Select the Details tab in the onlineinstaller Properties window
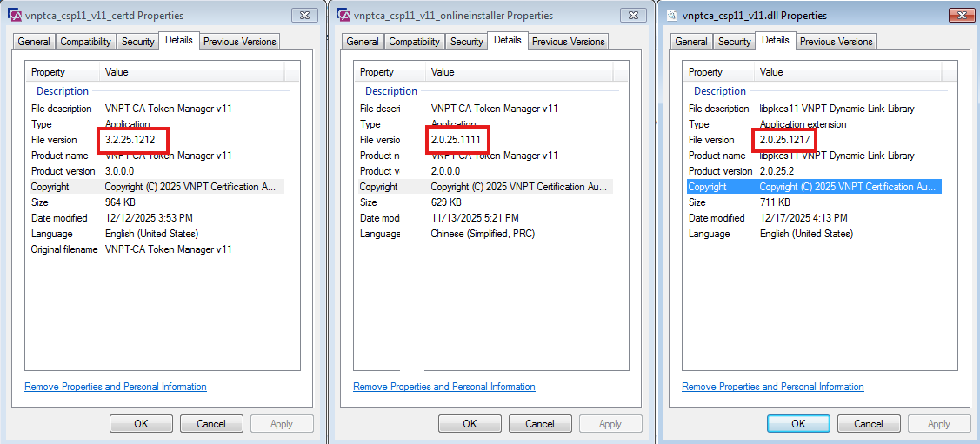The height and width of the screenshot is (444, 980). point(508,40)
